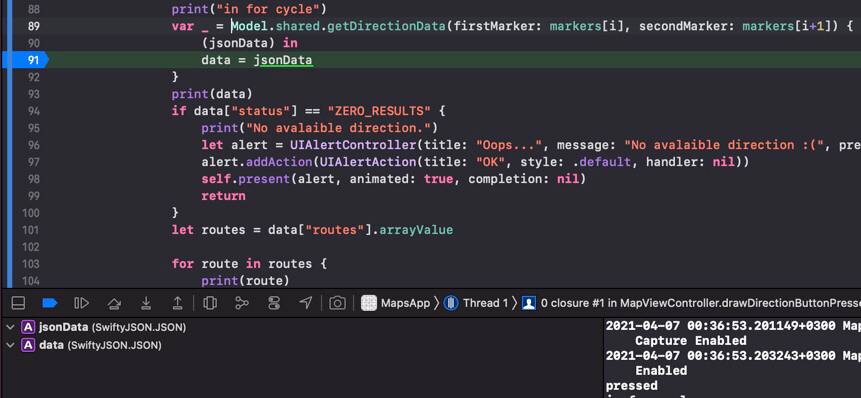
Task: Click the A type icon beside data
Action: pyautogui.click(x=28, y=345)
